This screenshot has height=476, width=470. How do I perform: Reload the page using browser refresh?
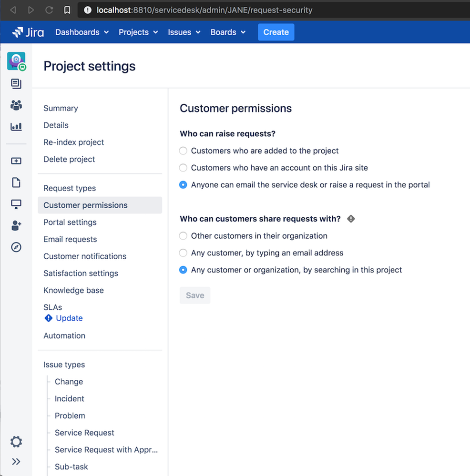49,10
